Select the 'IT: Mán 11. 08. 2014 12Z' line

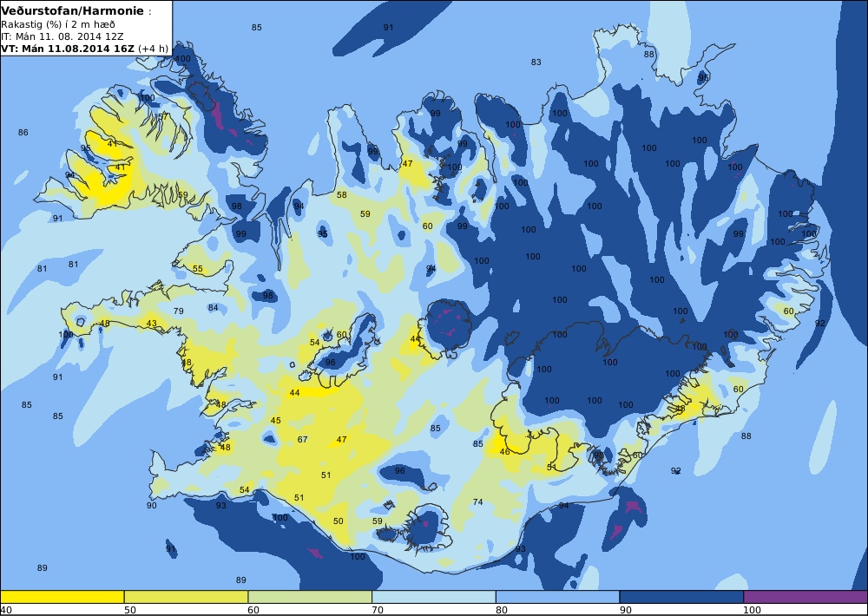62,36
